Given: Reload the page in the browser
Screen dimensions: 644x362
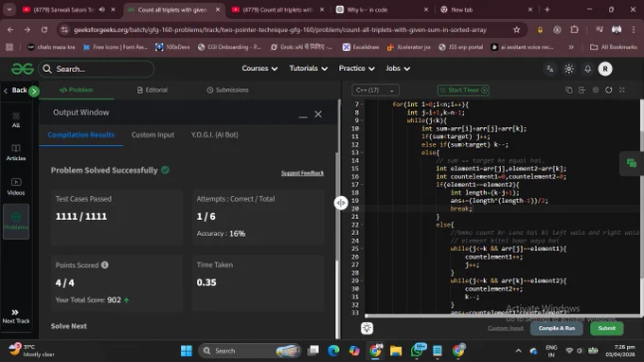Looking at the screenshot, I should 45,29.
